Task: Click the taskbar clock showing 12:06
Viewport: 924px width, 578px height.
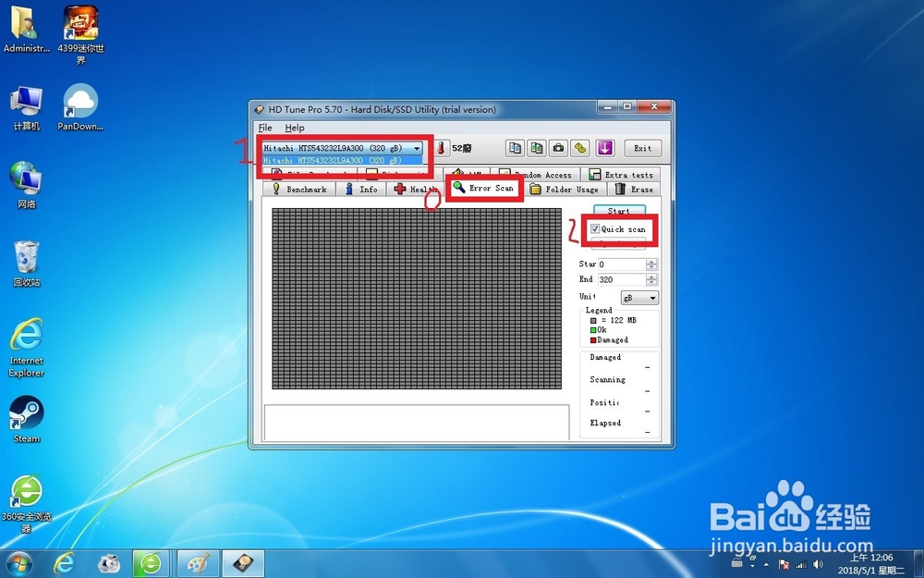Action: click(x=871, y=564)
